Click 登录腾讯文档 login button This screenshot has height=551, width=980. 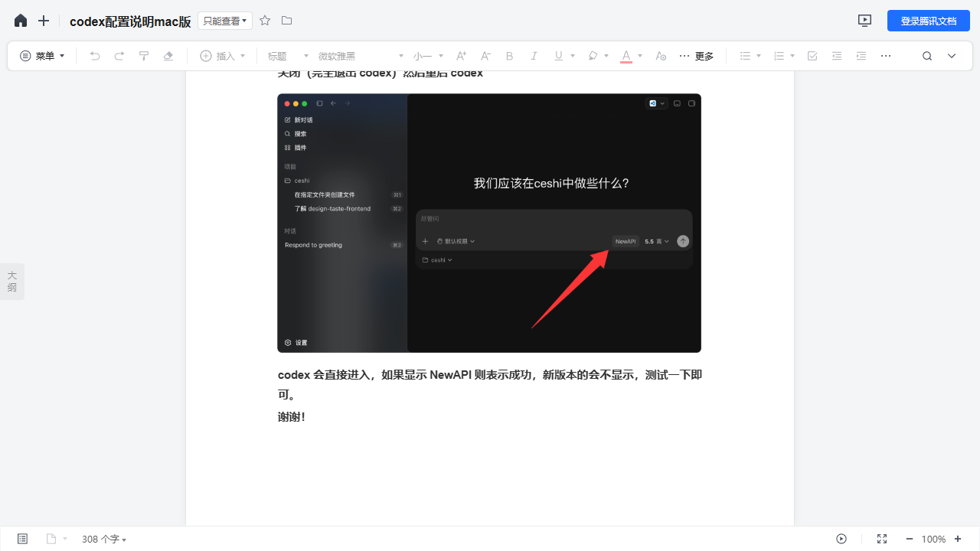tap(929, 21)
